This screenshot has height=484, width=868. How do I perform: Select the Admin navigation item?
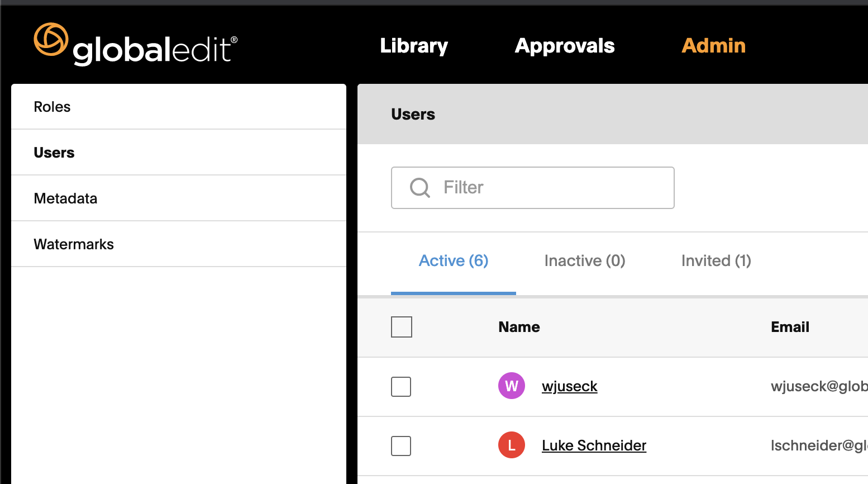click(x=714, y=45)
